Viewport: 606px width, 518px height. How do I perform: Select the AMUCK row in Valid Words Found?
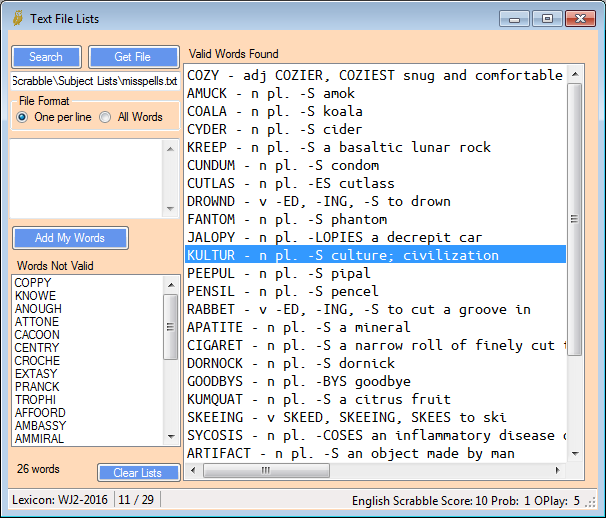[x=376, y=93]
